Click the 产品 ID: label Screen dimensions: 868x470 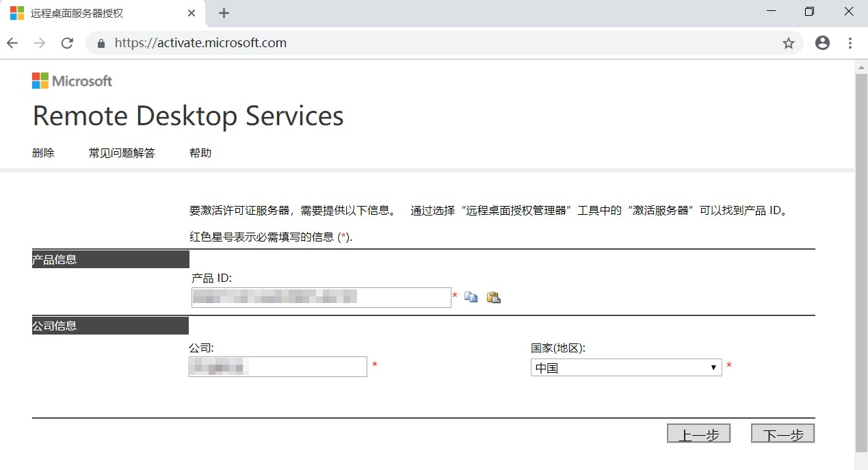click(x=212, y=278)
